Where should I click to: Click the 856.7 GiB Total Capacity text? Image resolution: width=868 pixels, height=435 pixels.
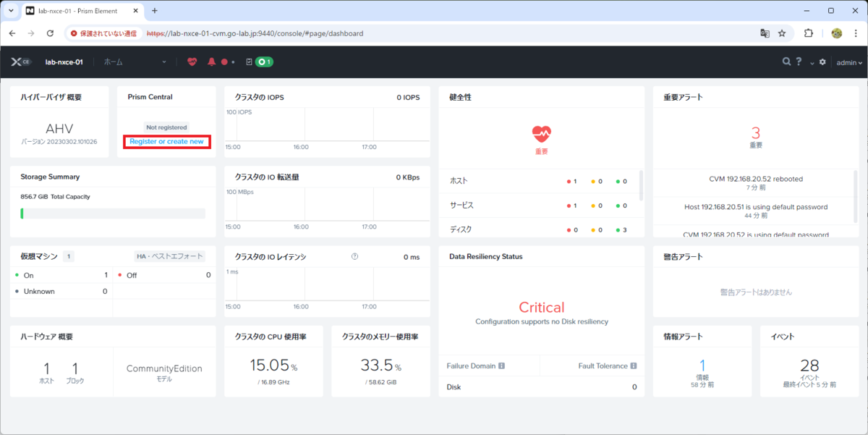click(x=55, y=197)
